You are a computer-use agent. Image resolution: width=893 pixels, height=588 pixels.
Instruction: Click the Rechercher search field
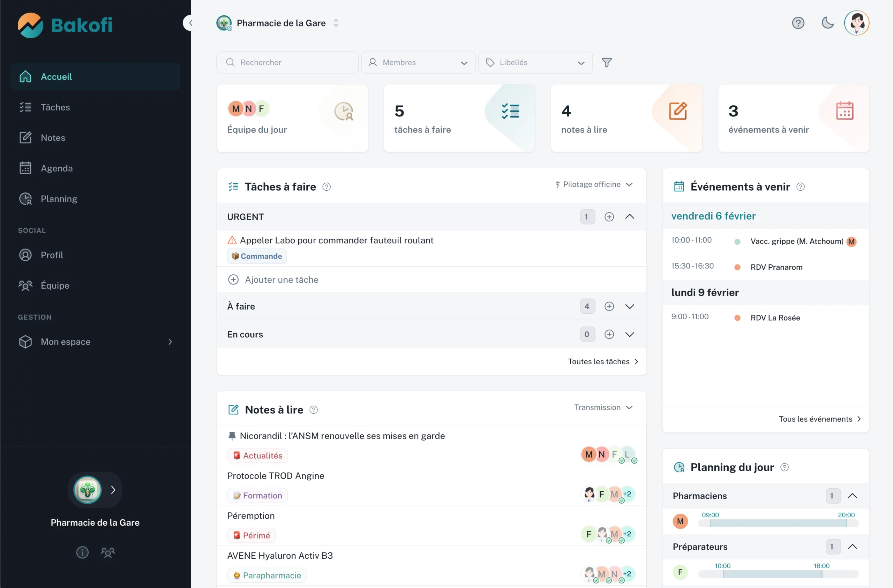pos(287,62)
